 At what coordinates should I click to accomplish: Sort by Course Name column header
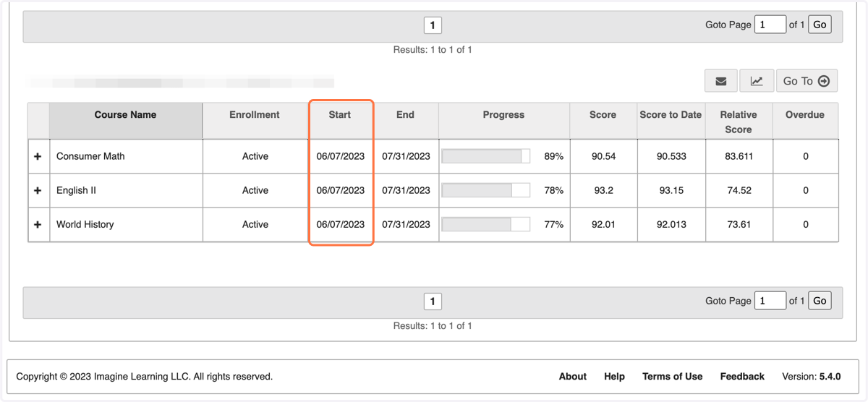pos(125,121)
